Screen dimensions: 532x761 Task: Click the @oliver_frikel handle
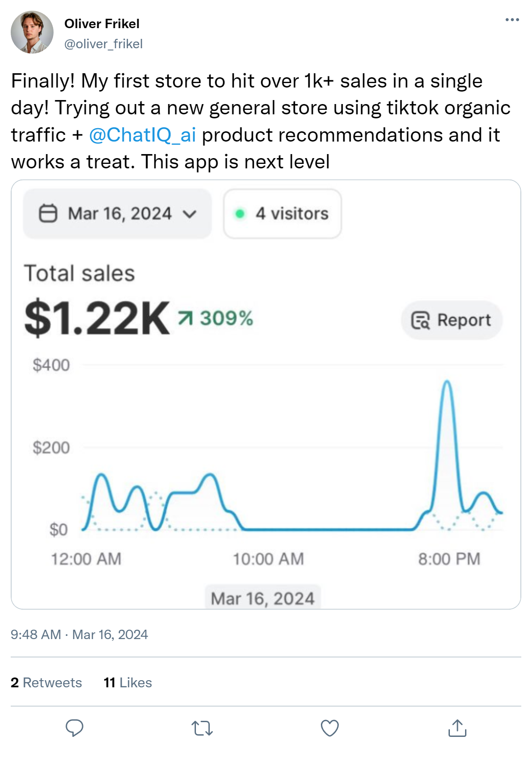[x=104, y=44]
